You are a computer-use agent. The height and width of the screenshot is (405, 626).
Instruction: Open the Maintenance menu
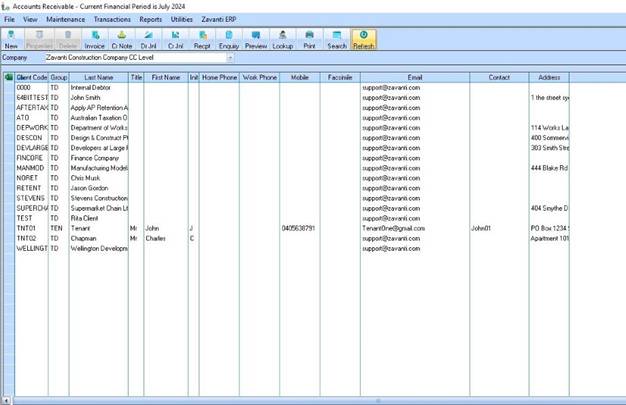click(x=66, y=19)
